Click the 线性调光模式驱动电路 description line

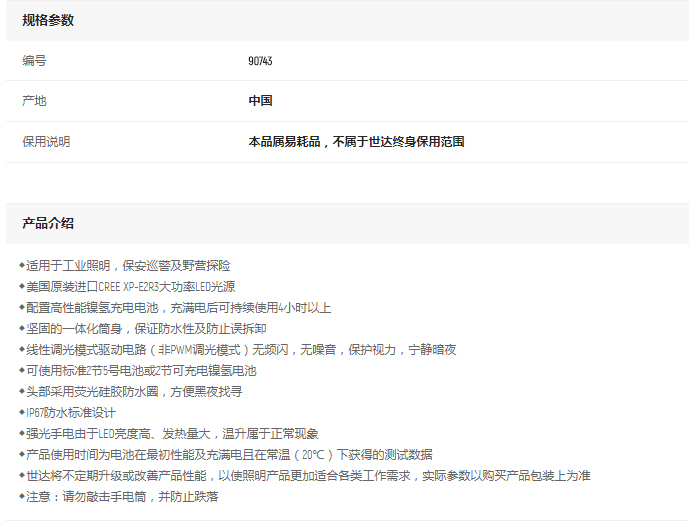pos(240,350)
